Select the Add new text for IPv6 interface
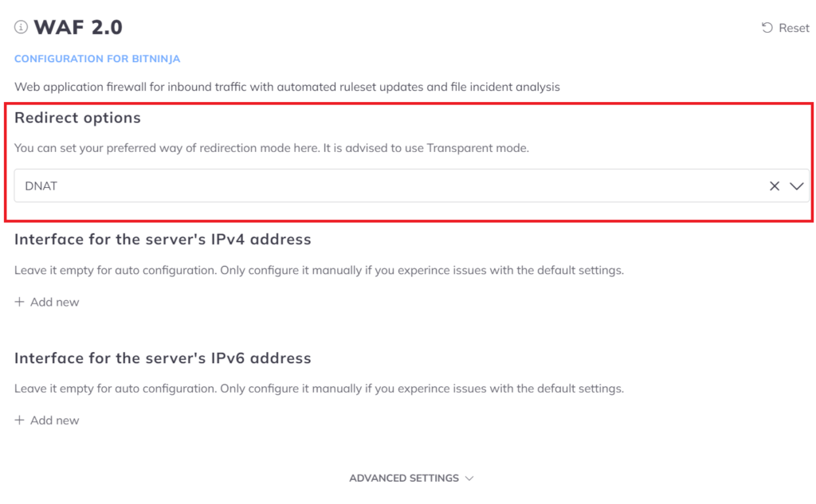 55,420
